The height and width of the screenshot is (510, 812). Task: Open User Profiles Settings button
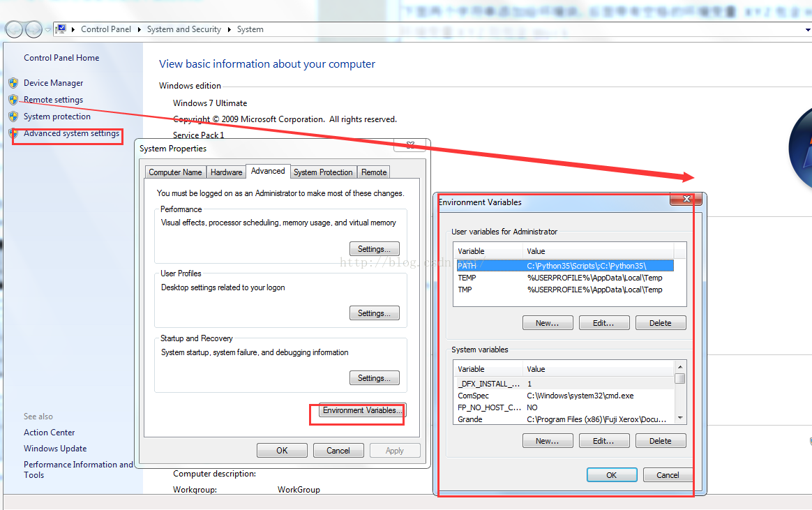[x=375, y=313]
